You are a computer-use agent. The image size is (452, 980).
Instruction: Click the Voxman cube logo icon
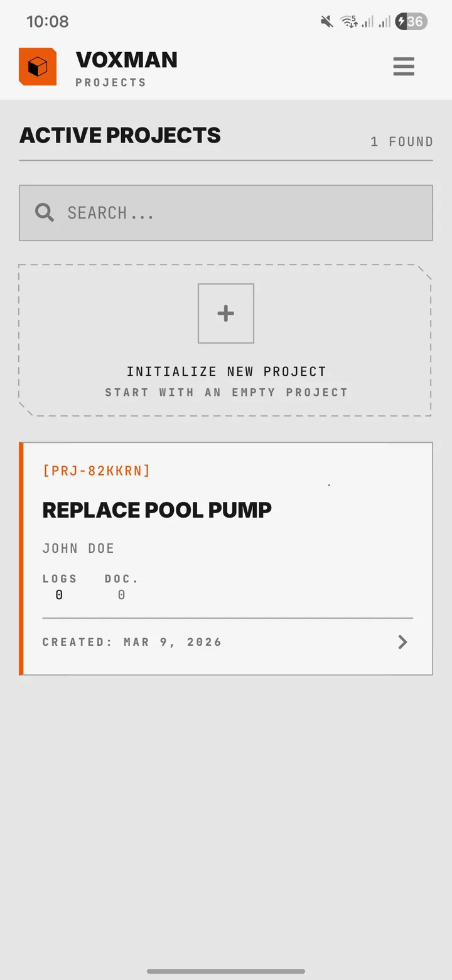(x=38, y=67)
